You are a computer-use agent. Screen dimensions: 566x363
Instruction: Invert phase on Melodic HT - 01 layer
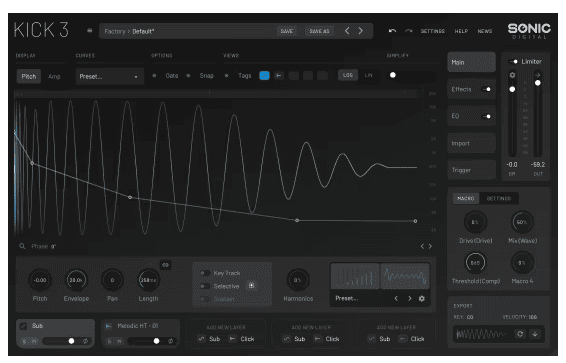point(170,341)
